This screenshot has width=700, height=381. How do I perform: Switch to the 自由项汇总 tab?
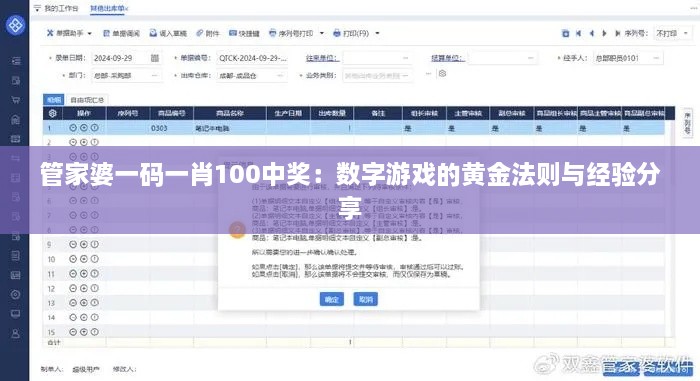coord(87,100)
